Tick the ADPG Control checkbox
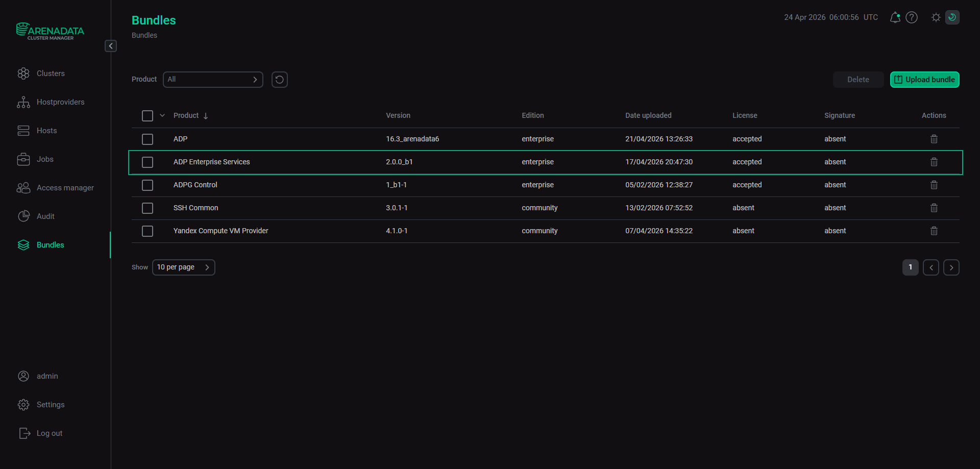This screenshot has height=469, width=980. 148,185
